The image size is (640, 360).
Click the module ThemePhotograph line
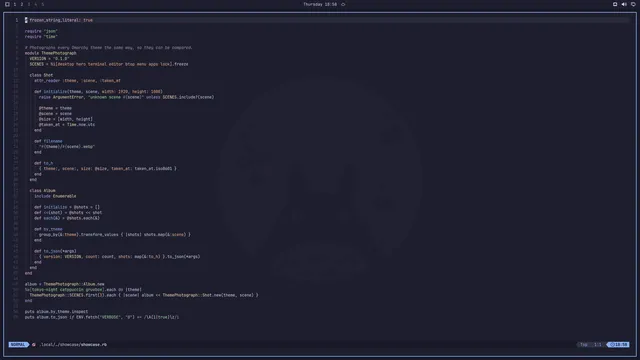tap(51, 53)
